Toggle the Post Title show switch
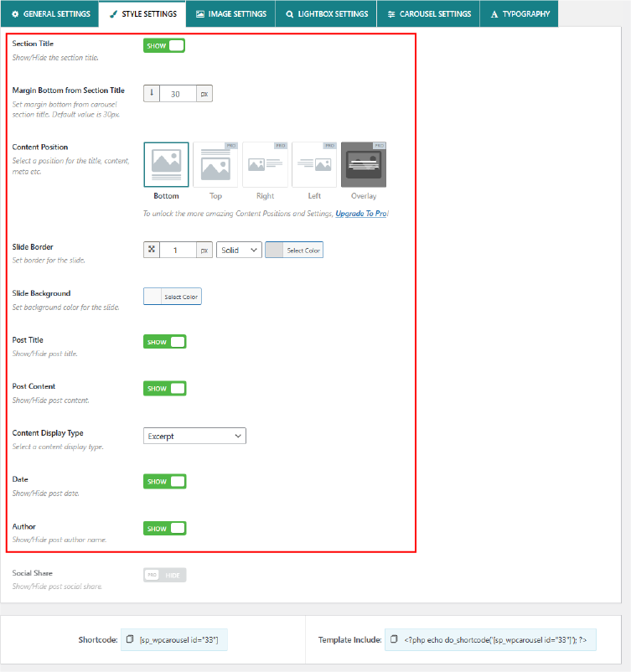The height and width of the screenshot is (672, 631). 164,342
